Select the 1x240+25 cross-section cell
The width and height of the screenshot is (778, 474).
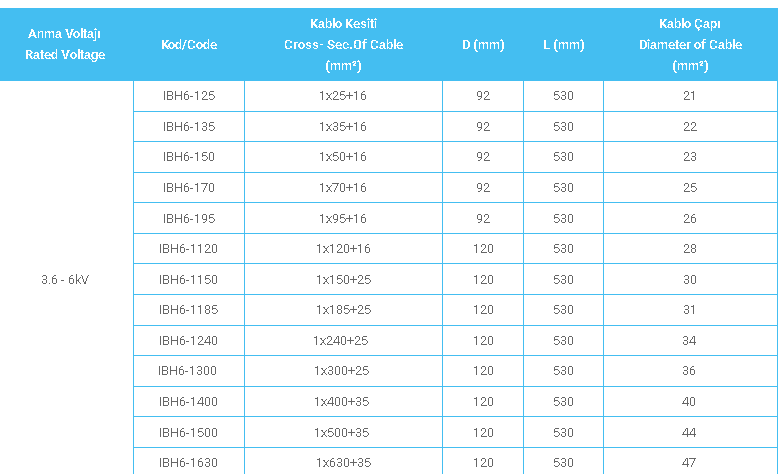tap(343, 341)
